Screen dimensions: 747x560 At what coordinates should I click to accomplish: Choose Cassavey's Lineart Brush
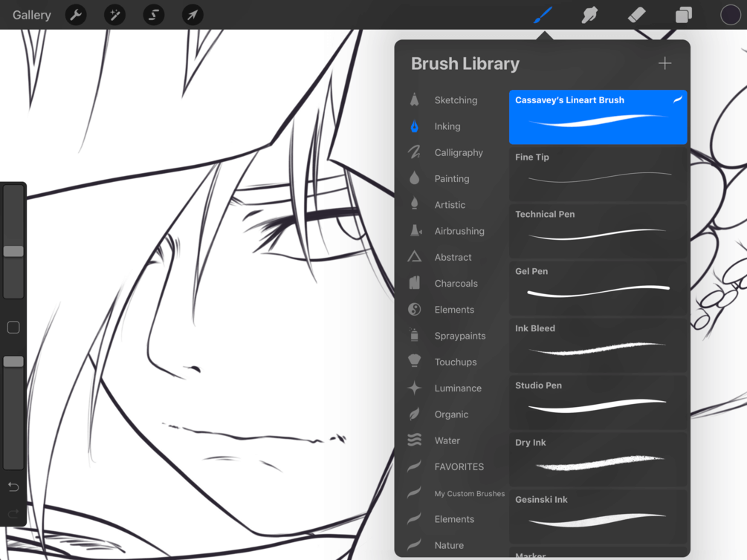click(598, 117)
